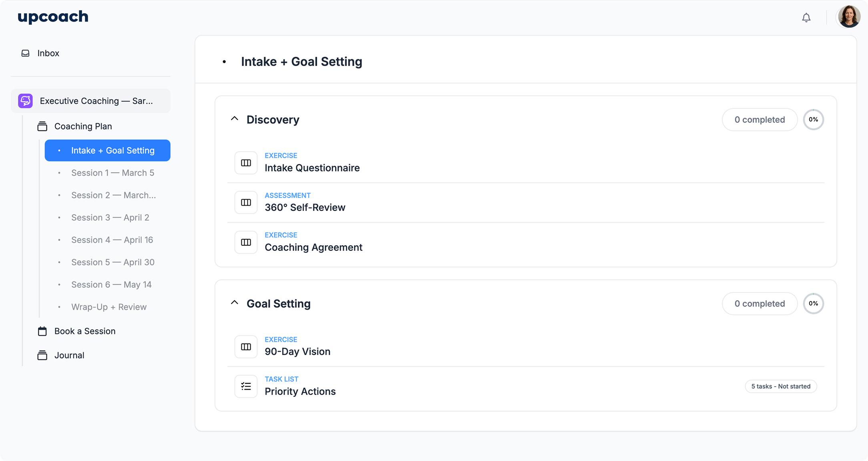Click the Goal Setting 0 completed badge

tap(759, 304)
